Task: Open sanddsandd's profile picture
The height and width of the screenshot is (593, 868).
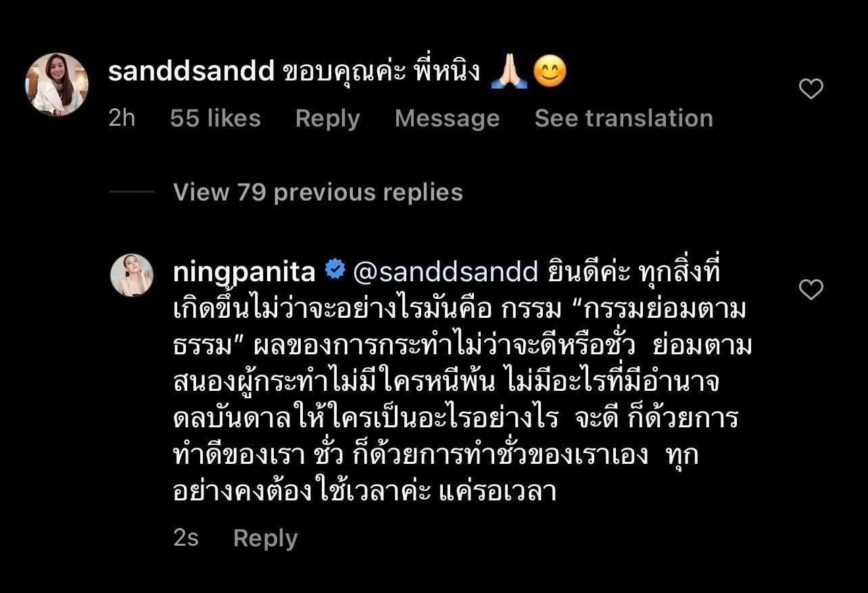Action: click(57, 85)
